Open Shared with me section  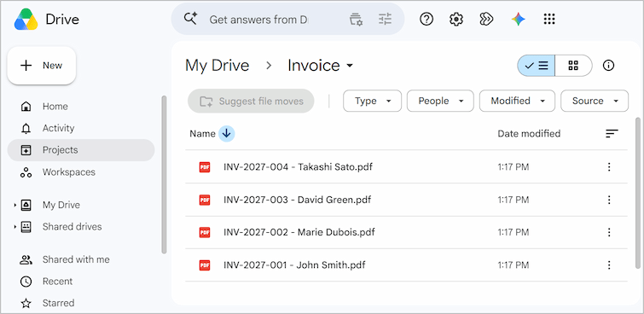coord(81,259)
